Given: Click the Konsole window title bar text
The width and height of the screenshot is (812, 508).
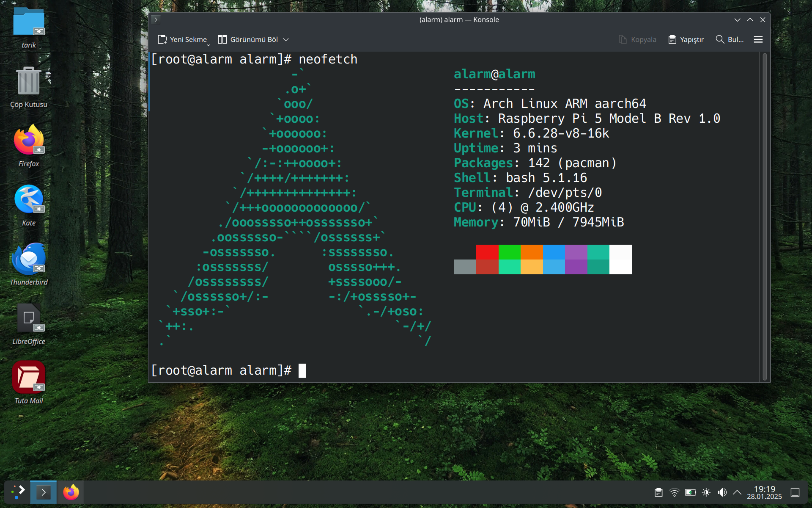Looking at the screenshot, I should point(459,19).
